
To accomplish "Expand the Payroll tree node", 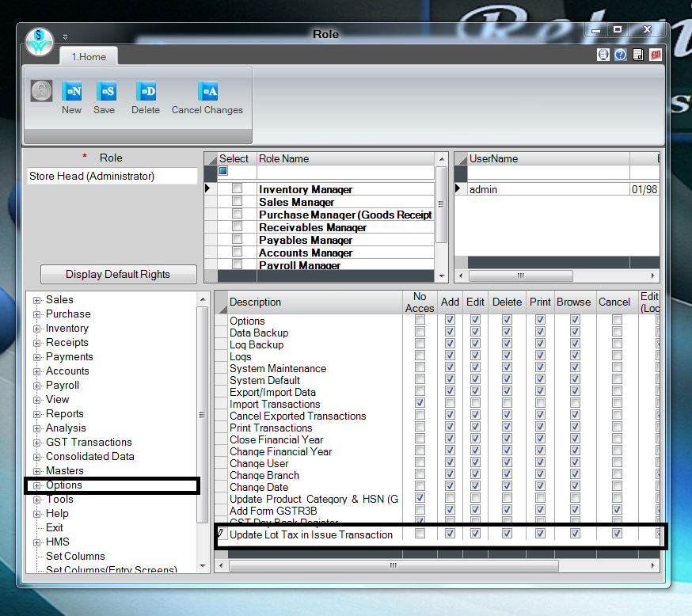I will (x=36, y=386).
